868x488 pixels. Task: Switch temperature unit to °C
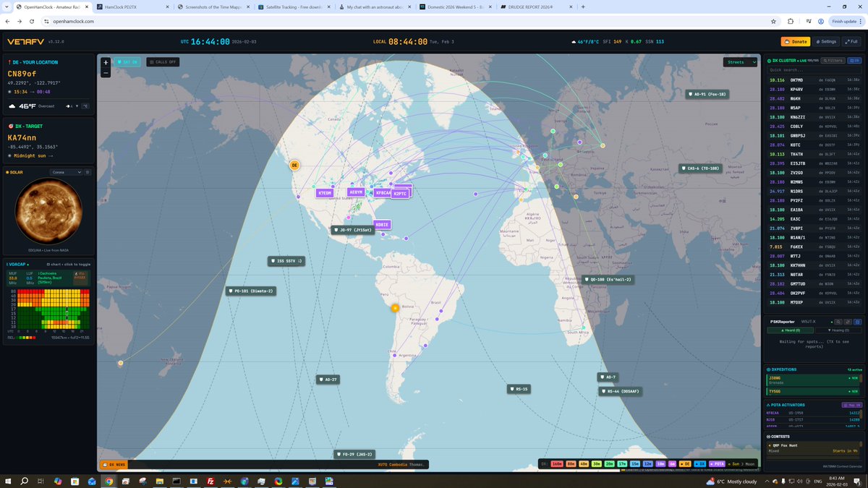tap(85, 106)
